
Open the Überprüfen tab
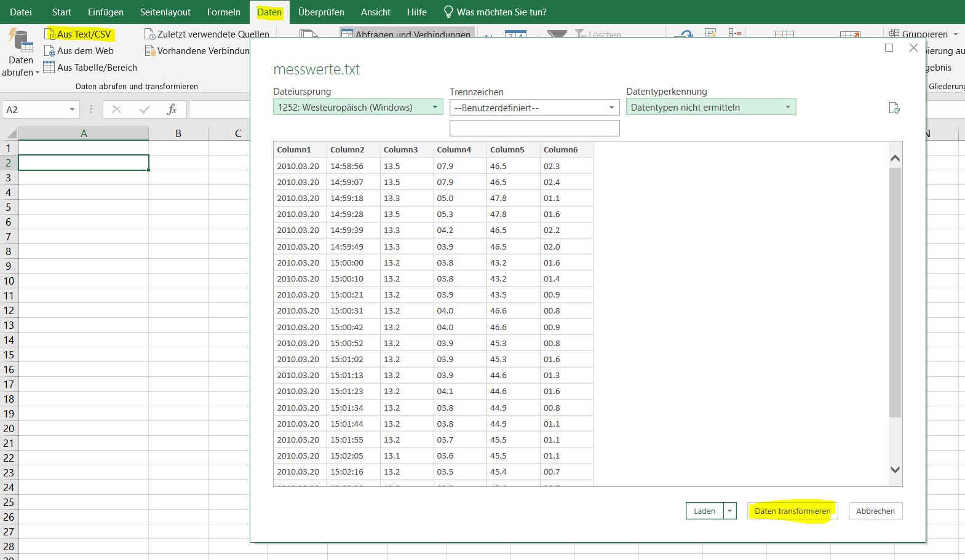(321, 12)
